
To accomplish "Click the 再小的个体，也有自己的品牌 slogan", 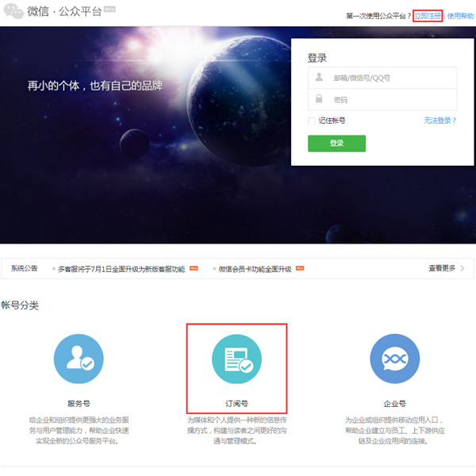I will coord(95,86).
